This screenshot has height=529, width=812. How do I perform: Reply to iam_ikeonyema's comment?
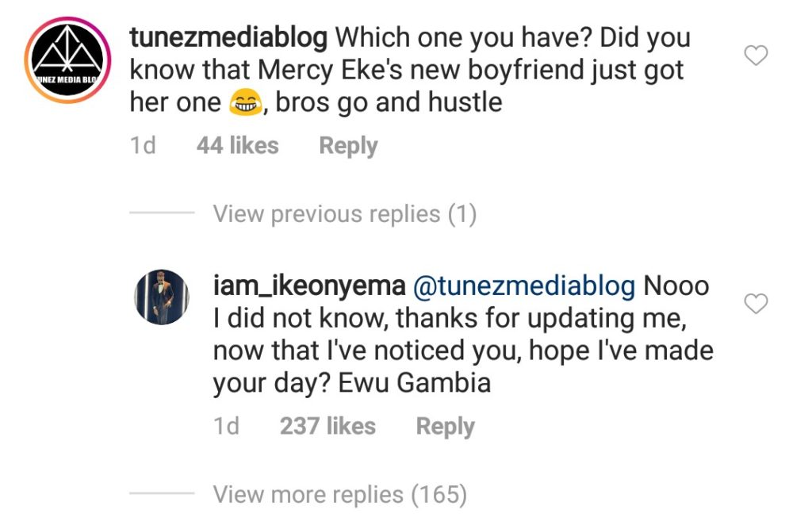pos(445,426)
